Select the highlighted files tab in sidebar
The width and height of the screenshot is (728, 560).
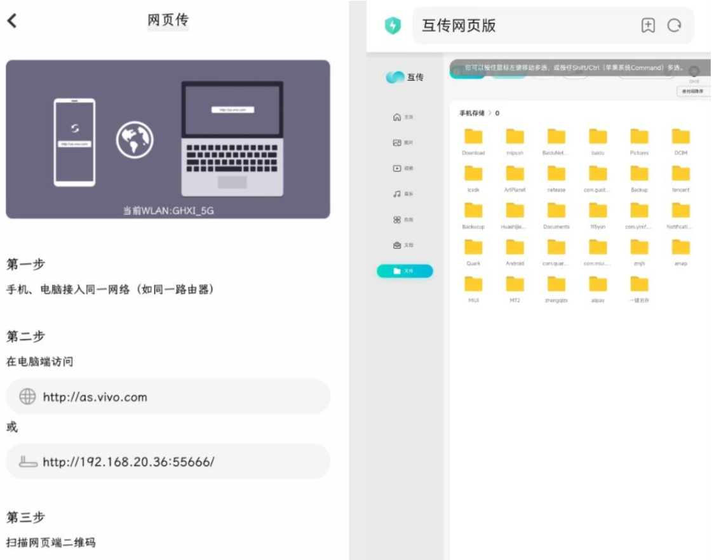(405, 271)
